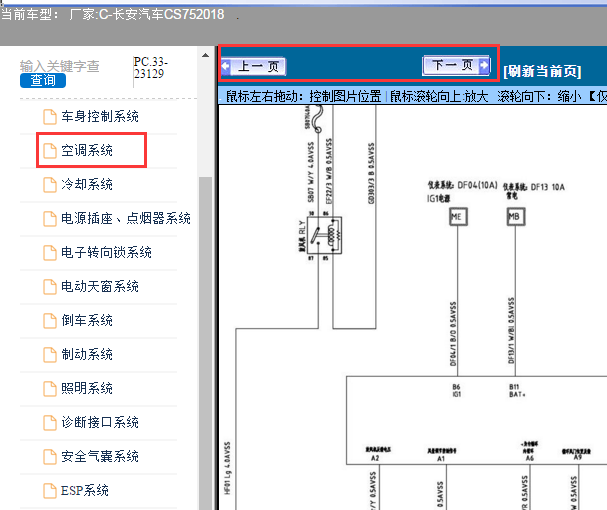This screenshot has width=607, height=510.
Task: Click the document icon beside 照明系统
Action: [50, 389]
